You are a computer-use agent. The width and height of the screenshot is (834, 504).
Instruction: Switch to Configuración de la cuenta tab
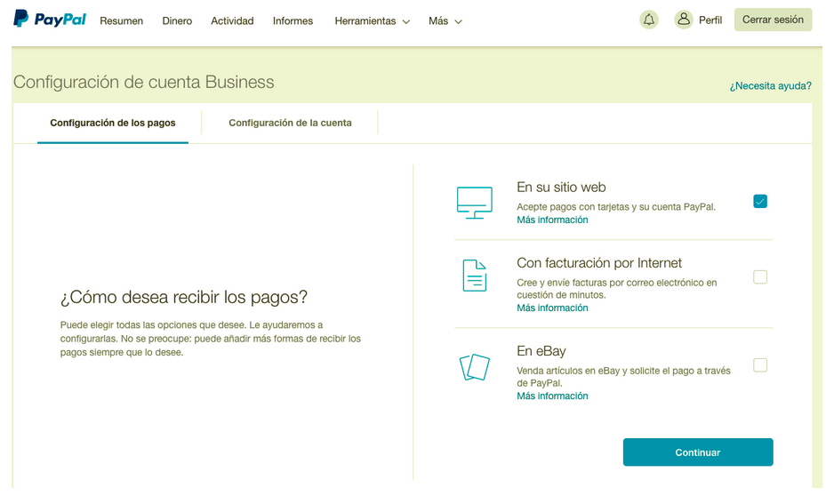click(x=290, y=123)
